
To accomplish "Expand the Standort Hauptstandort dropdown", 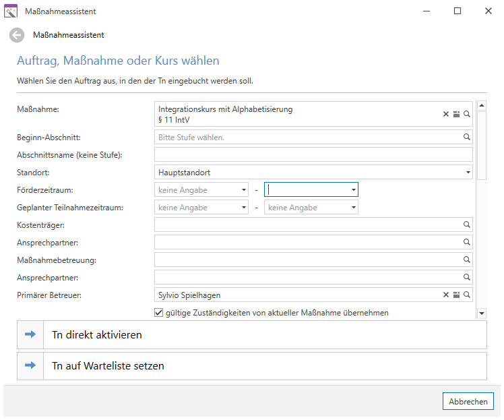I will click(x=468, y=173).
